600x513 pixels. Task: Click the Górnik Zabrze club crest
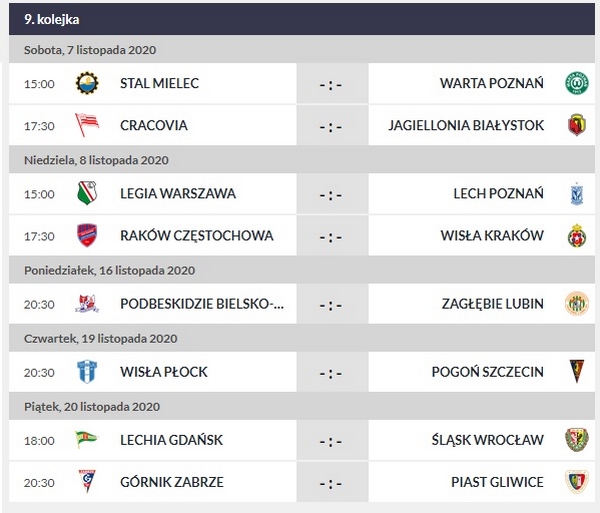(88, 481)
